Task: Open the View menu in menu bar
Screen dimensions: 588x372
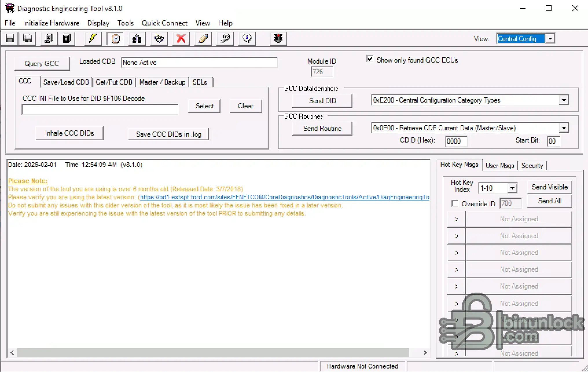Action: pos(203,23)
